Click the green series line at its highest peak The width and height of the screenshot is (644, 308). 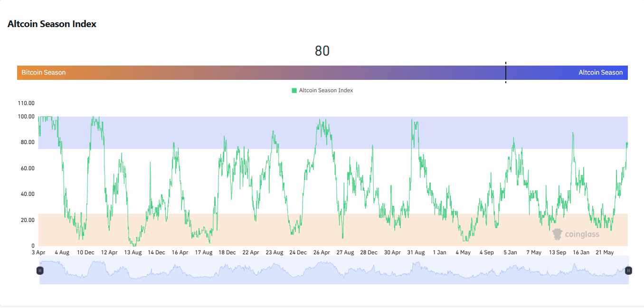coord(45,116)
